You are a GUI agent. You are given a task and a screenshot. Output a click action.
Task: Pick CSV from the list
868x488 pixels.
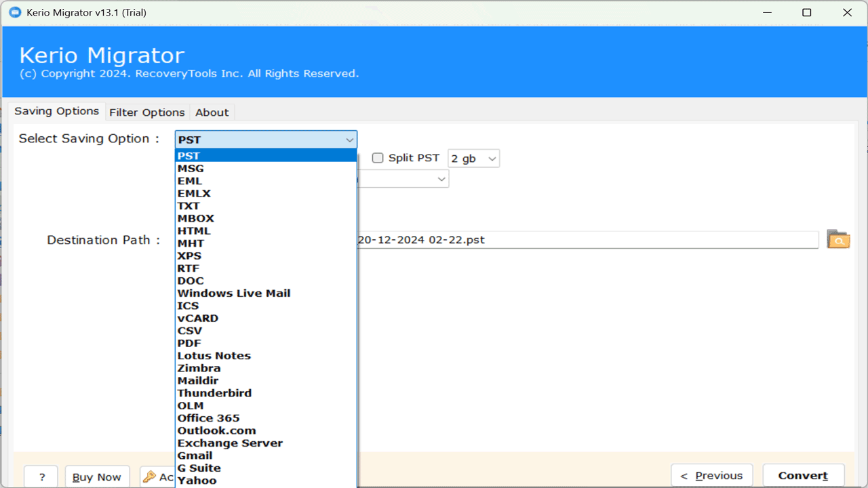click(266, 331)
